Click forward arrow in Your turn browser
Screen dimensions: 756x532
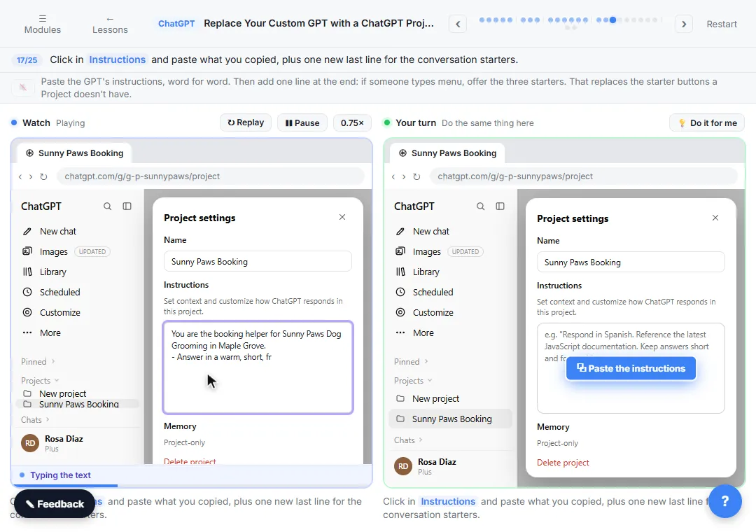(x=404, y=176)
